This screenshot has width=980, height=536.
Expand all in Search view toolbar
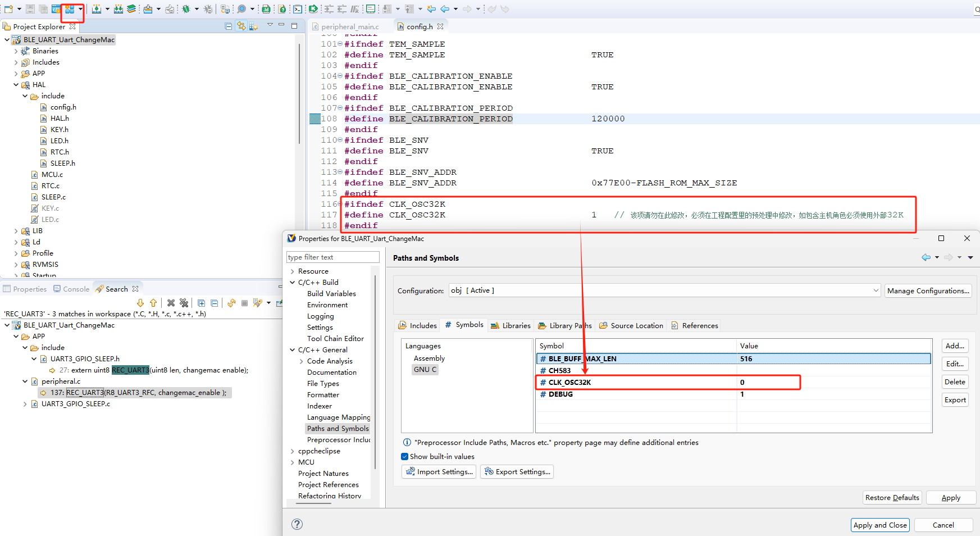(x=202, y=303)
